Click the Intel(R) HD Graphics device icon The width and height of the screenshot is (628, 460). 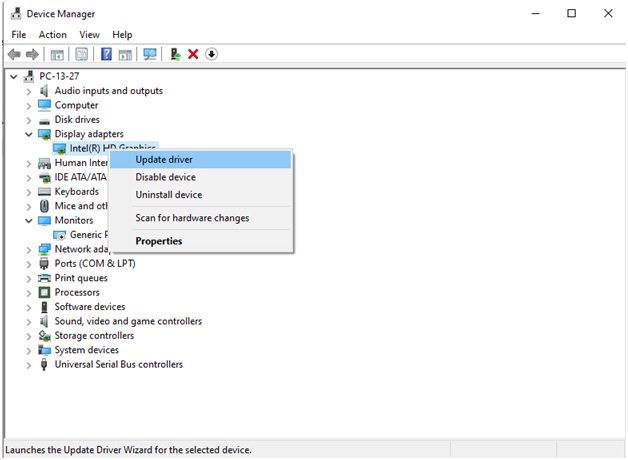coord(59,149)
